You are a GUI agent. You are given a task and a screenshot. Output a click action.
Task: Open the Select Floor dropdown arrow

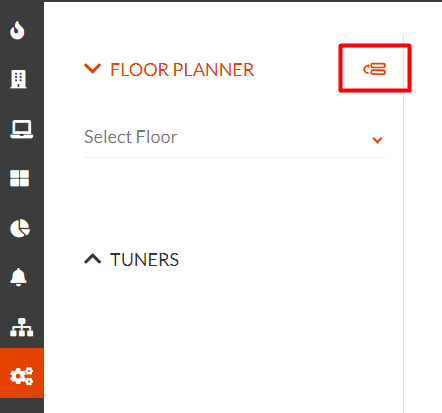377,140
